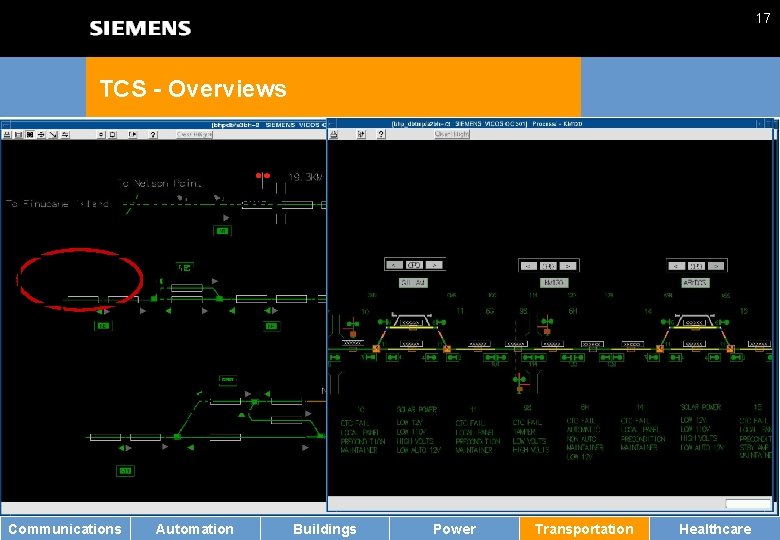Image resolution: width=780 pixels, height=540 pixels.
Task: Click the export arrow icon in the KM100 window toolbar
Action: coord(361,134)
